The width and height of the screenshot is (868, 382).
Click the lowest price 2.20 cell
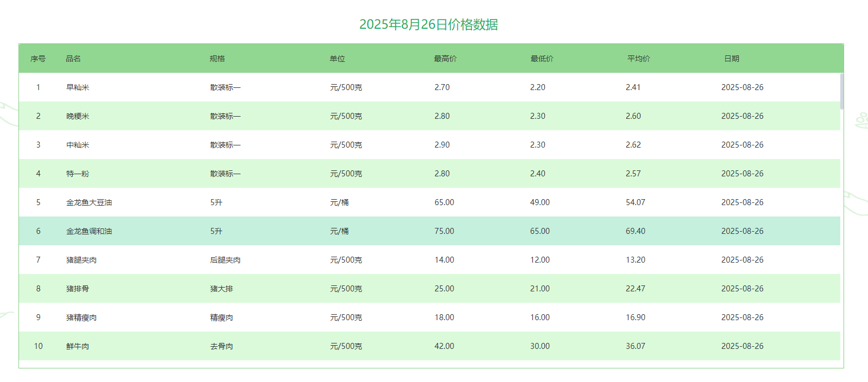tap(538, 87)
